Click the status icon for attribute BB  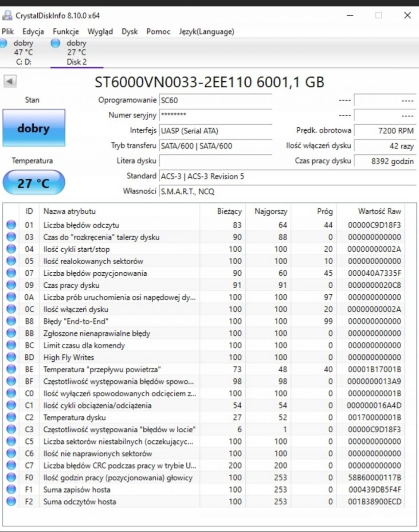click(11, 333)
